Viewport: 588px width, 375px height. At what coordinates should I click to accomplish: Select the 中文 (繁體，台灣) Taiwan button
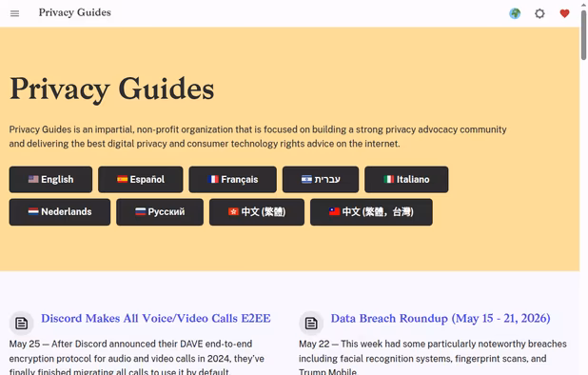[371, 212]
